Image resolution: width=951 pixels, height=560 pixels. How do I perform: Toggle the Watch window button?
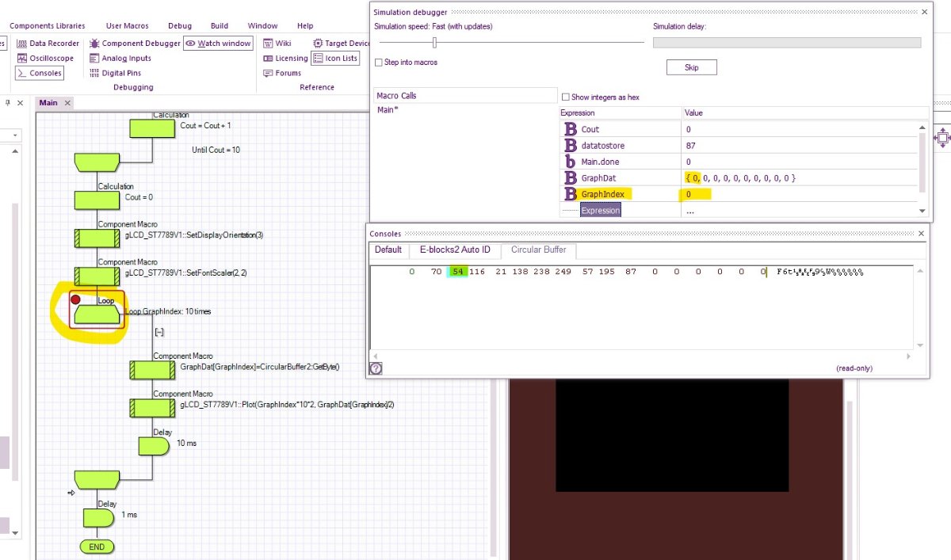[218, 44]
